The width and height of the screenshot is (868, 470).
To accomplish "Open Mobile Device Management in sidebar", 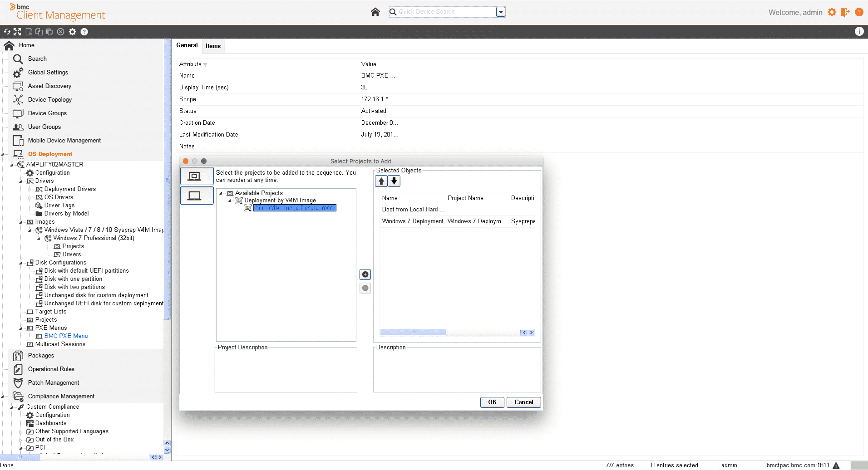I will [64, 140].
